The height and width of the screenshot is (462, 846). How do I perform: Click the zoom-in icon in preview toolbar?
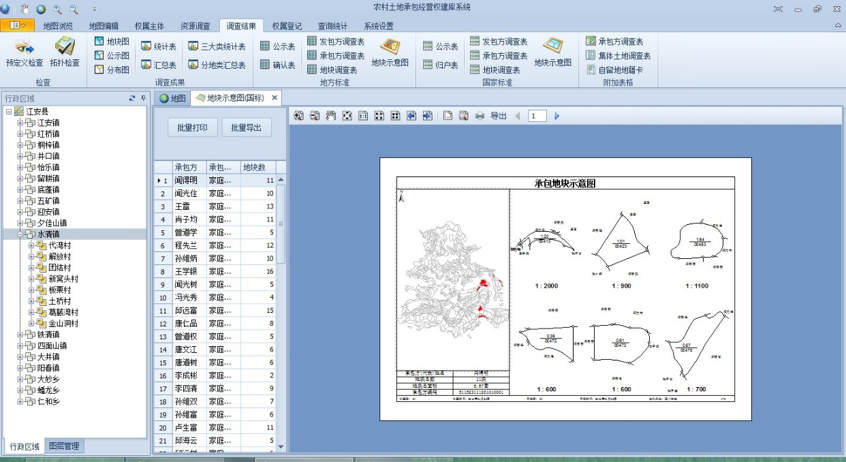(x=298, y=116)
